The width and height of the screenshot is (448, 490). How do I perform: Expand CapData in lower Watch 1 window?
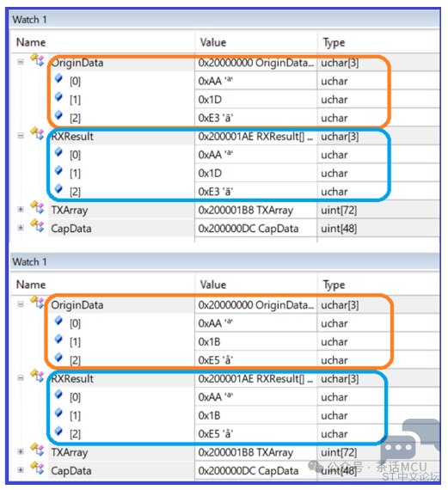(x=21, y=469)
